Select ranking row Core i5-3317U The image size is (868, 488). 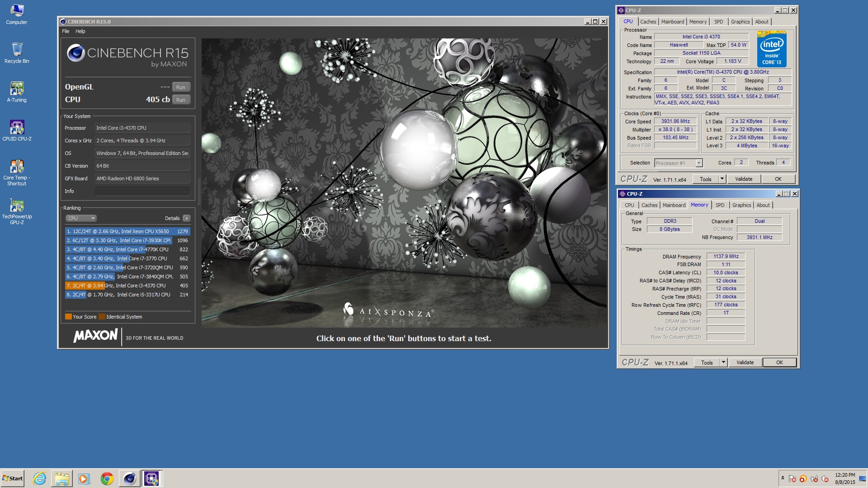coord(127,295)
